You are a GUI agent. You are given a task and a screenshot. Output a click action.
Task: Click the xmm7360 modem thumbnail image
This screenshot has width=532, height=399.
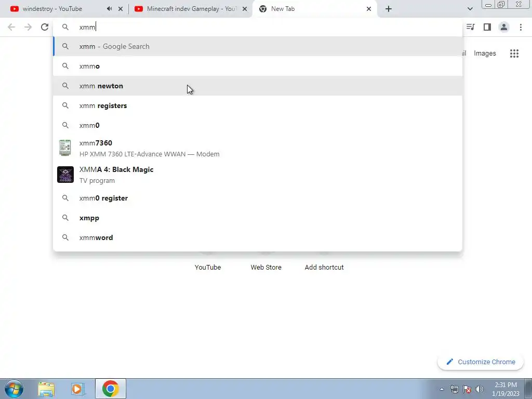click(65, 148)
